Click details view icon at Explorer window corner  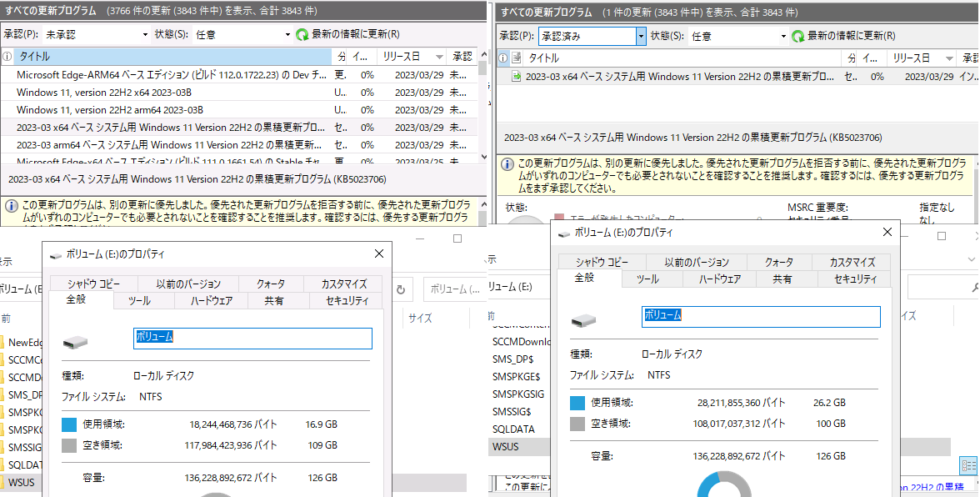pyautogui.click(x=968, y=466)
